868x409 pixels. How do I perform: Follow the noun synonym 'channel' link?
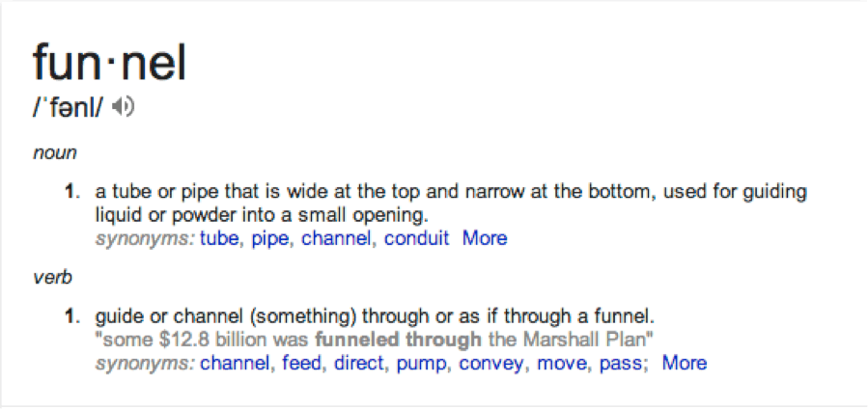tap(336, 238)
